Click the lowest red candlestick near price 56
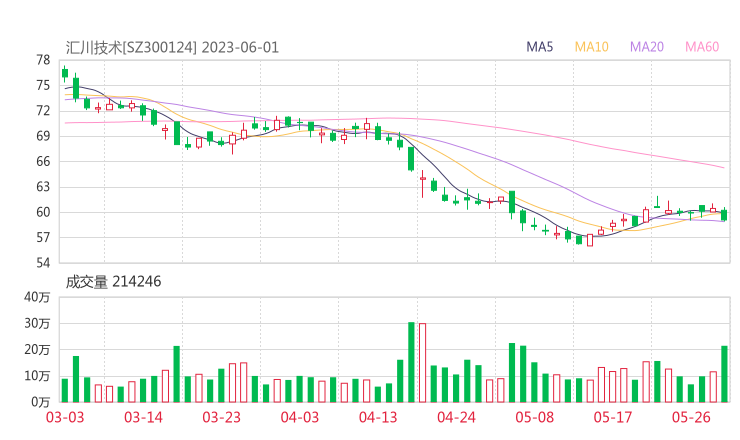This screenshot has height=440, width=740. point(590,240)
